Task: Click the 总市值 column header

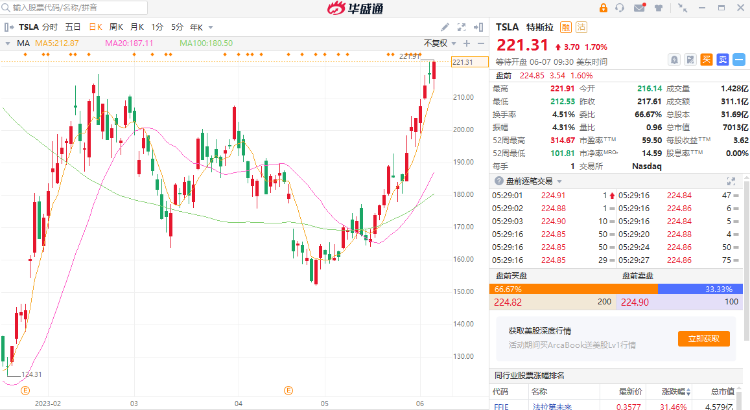Action: [723, 392]
